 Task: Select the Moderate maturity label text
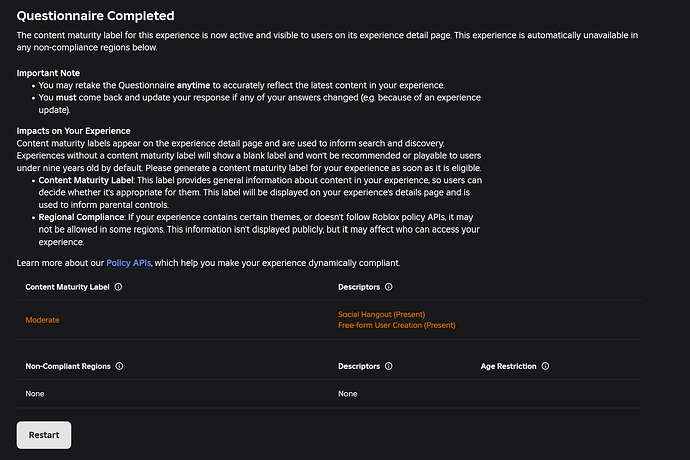(x=42, y=320)
